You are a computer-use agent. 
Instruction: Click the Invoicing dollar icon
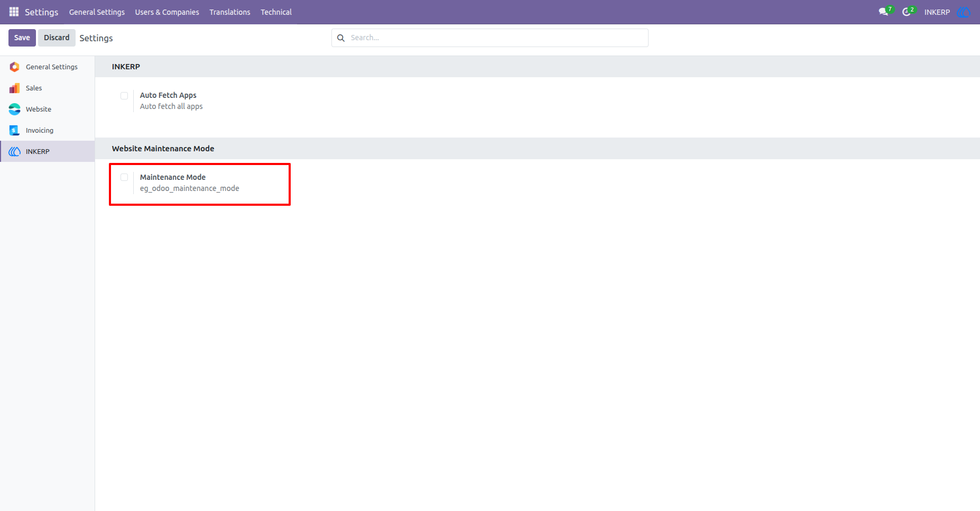(x=15, y=130)
